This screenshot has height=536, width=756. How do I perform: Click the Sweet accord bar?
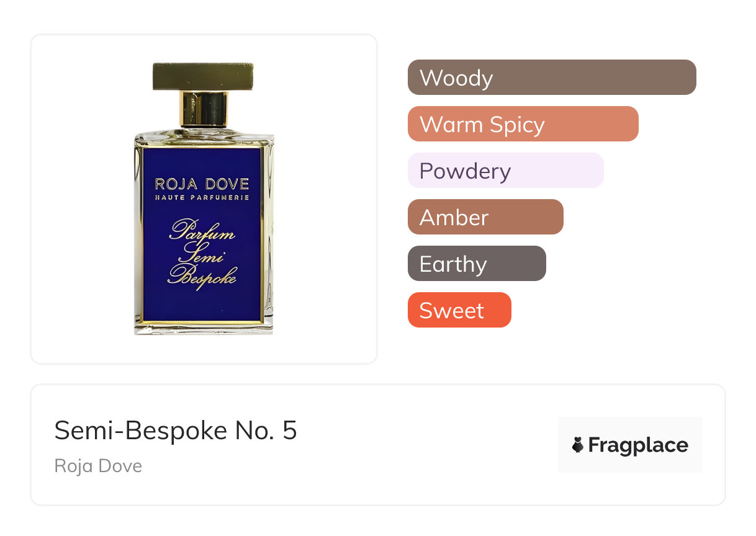[459, 310]
